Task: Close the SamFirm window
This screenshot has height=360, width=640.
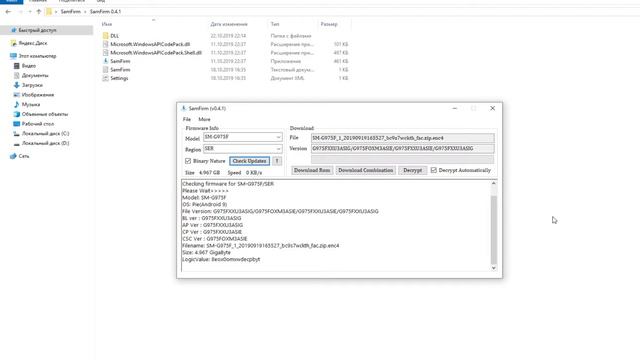Action: (x=493, y=109)
